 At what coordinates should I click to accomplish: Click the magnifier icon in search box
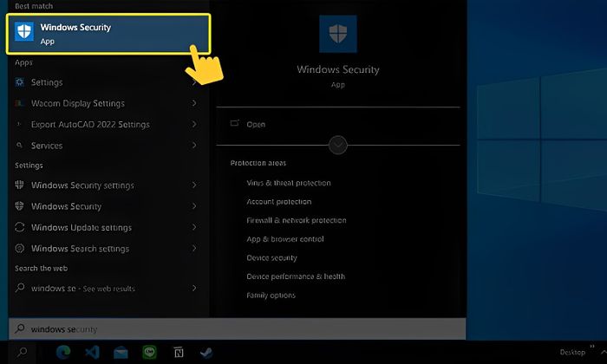tap(20, 328)
